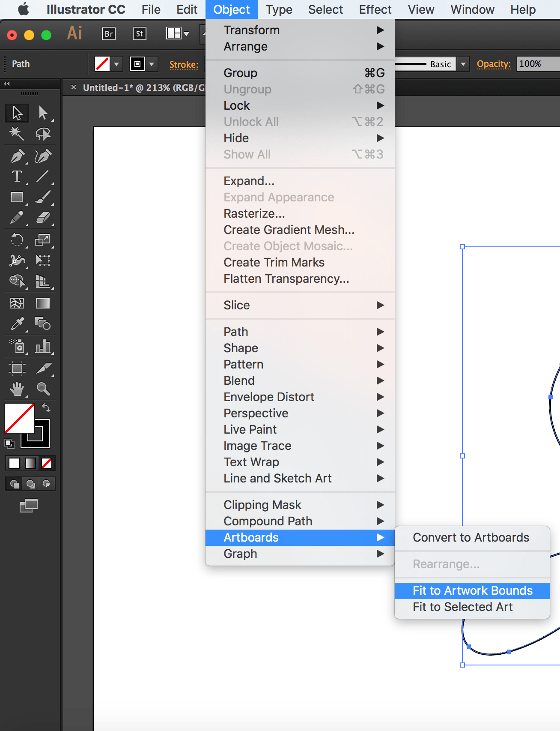The image size is (560, 731).
Task: Set paint mode to None
Action: pos(47,463)
